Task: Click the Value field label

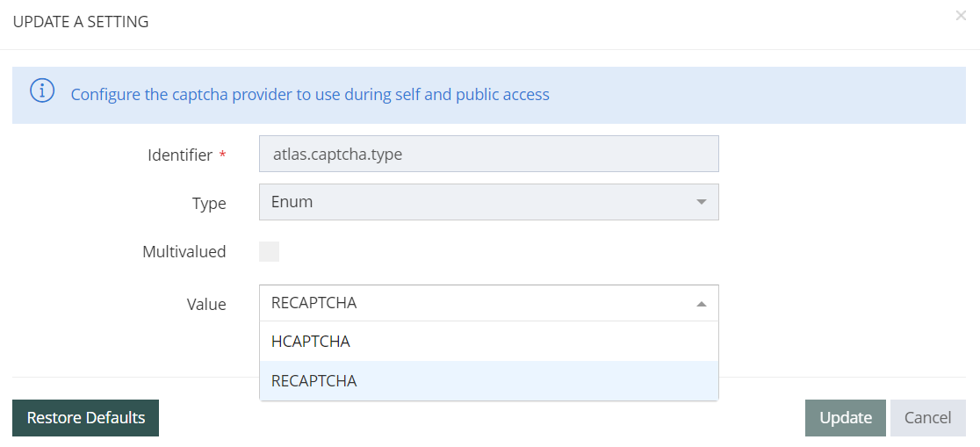Action: [x=206, y=305]
